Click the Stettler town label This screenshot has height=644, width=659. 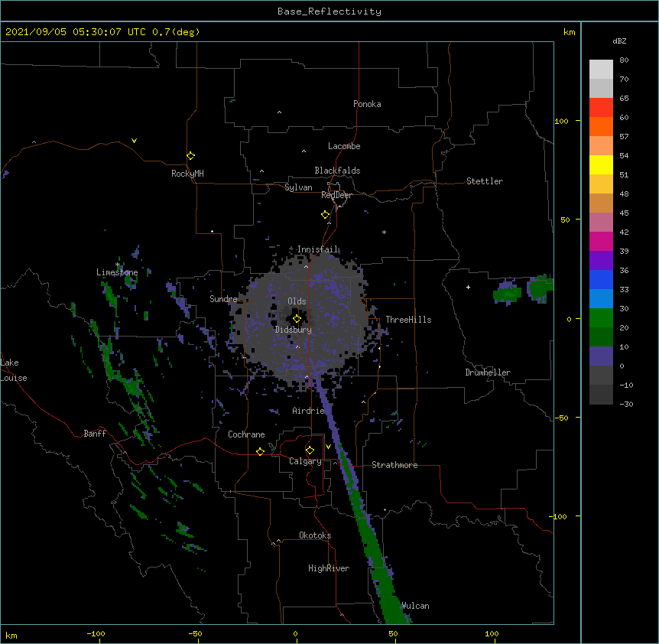point(484,181)
